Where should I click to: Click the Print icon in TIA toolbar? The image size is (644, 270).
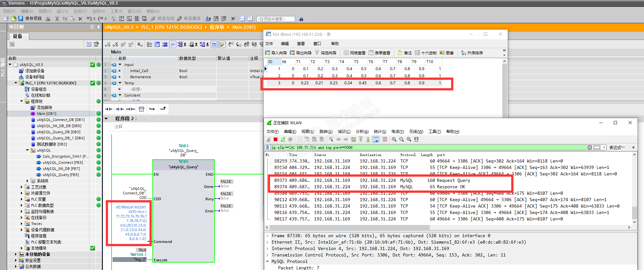click(48, 19)
